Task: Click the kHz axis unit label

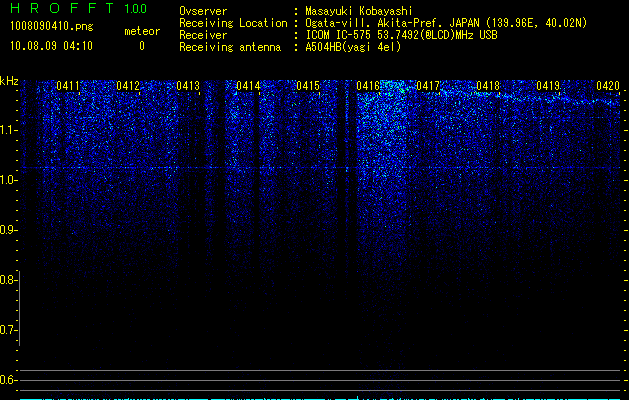Action: [x=9, y=81]
